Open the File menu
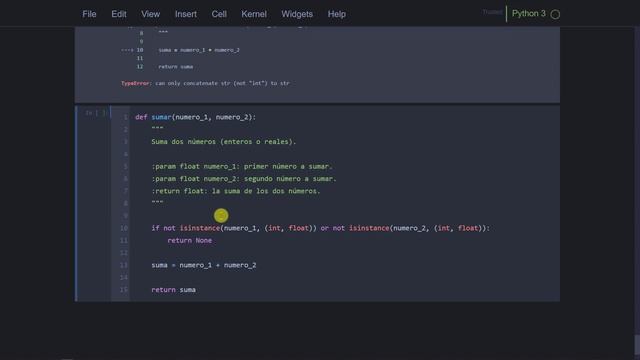 pyautogui.click(x=89, y=14)
